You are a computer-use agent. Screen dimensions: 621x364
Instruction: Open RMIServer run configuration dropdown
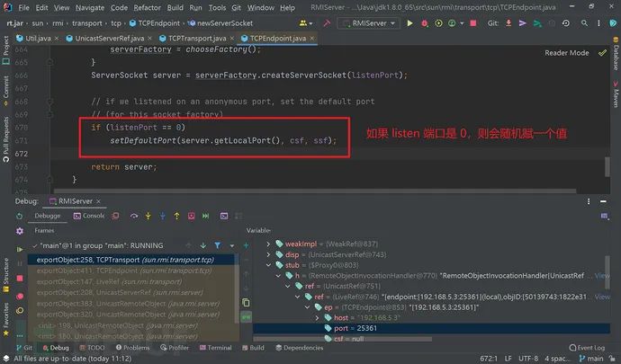click(369, 23)
